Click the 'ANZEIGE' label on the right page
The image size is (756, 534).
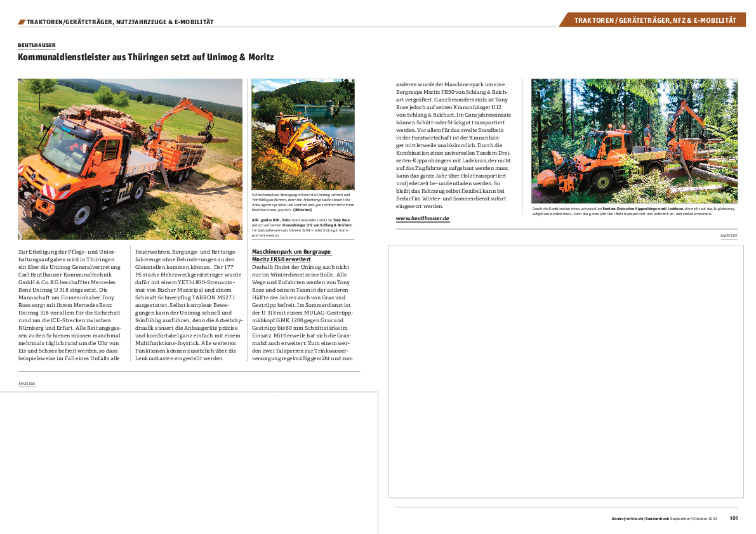click(728, 236)
